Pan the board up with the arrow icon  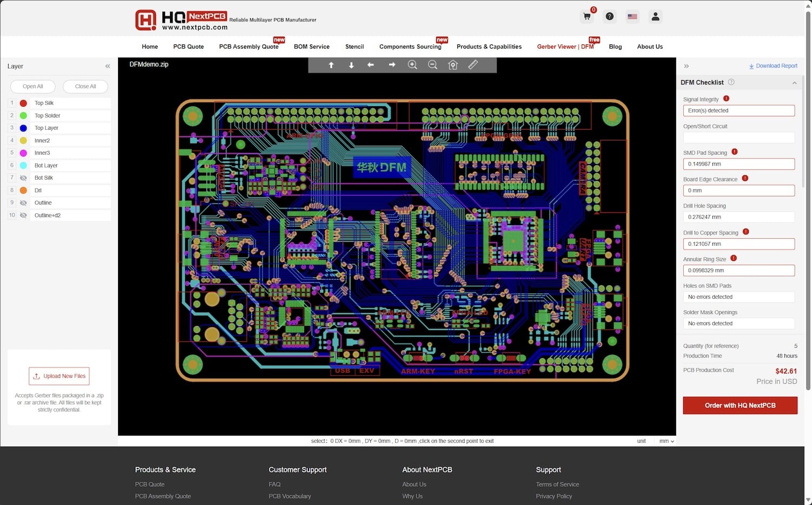(x=331, y=64)
